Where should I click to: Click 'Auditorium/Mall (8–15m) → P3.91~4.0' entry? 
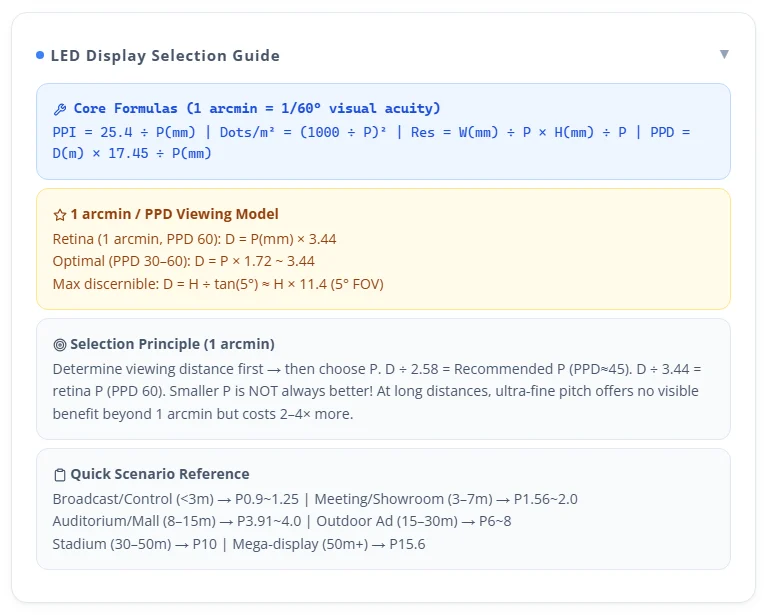(176, 521)
